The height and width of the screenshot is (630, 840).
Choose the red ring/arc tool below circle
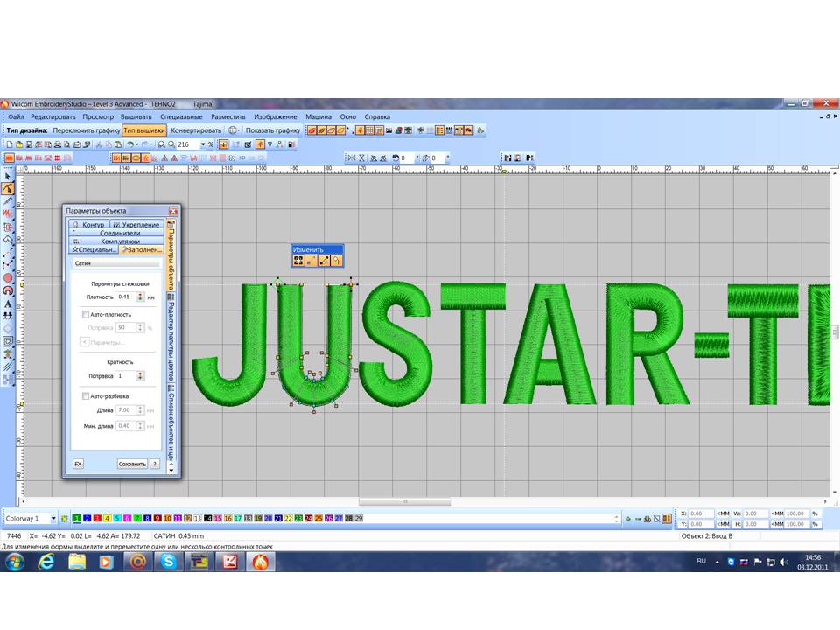click(8, 290)
